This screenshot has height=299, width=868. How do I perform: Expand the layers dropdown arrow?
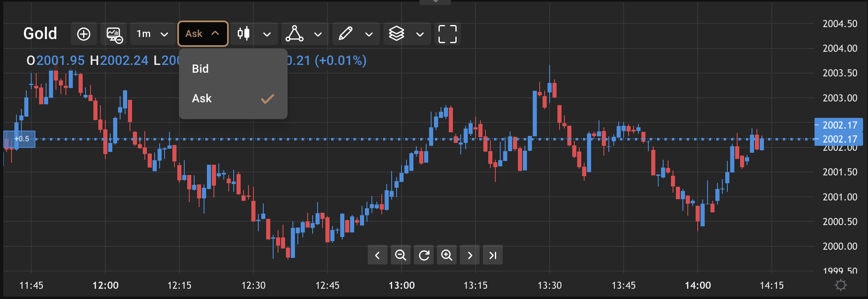420,34
